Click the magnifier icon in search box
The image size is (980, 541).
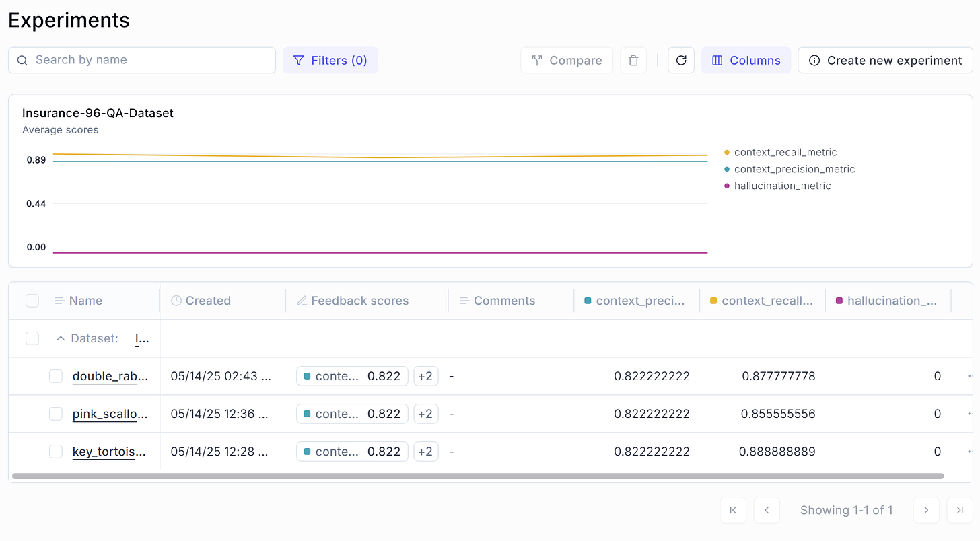pos(22,60)
